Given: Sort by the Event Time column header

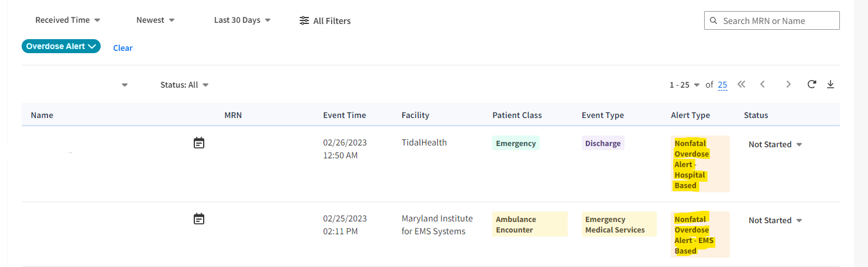Looking at the screenshot, I should point(344,115).
